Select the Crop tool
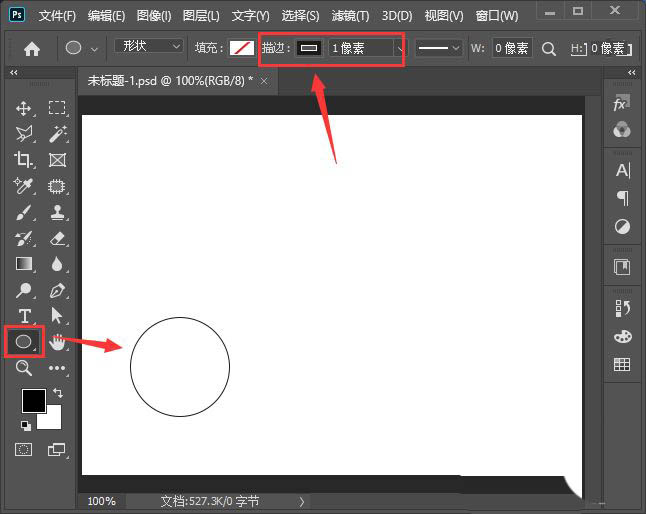 point(24,159)
